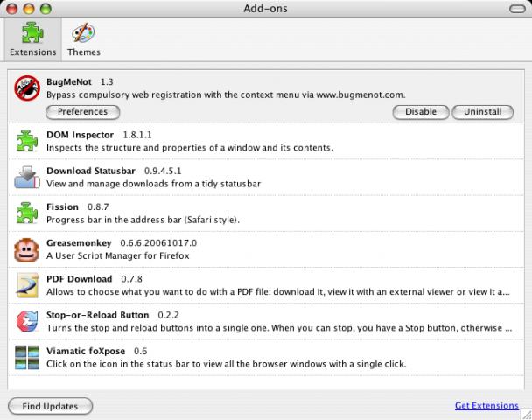Click the DOM Inspector puzzle piece icon
Screen dimensions: 532x420
click(27, 141)
